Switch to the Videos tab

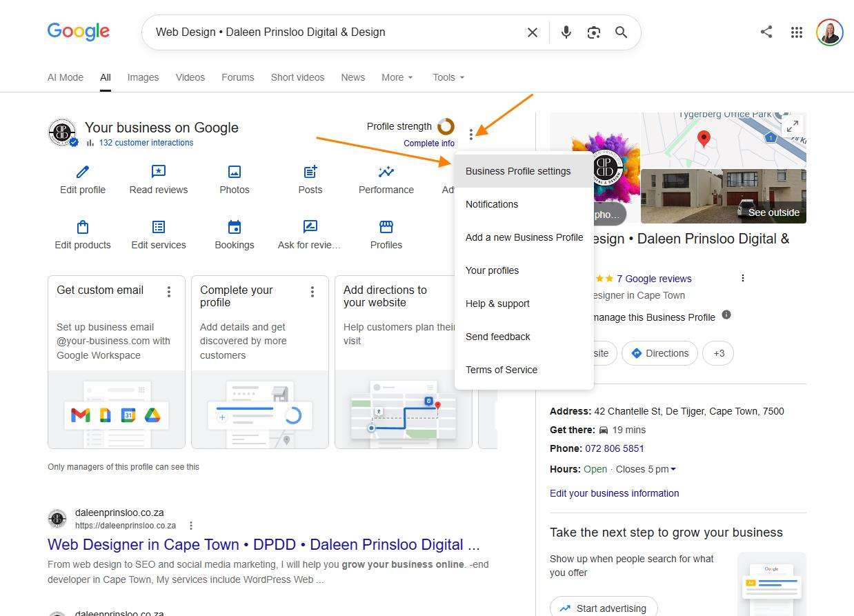click(x=190, y=77)
